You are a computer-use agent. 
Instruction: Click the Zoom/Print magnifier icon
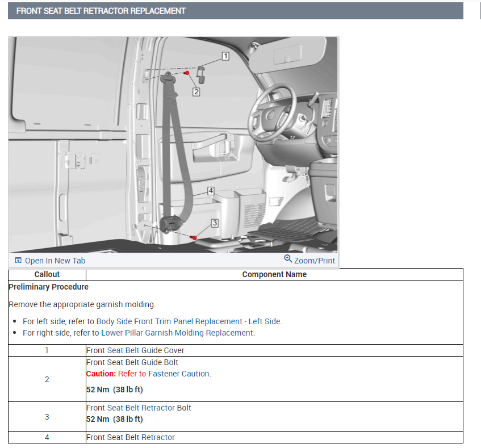(x=288, y=259)
